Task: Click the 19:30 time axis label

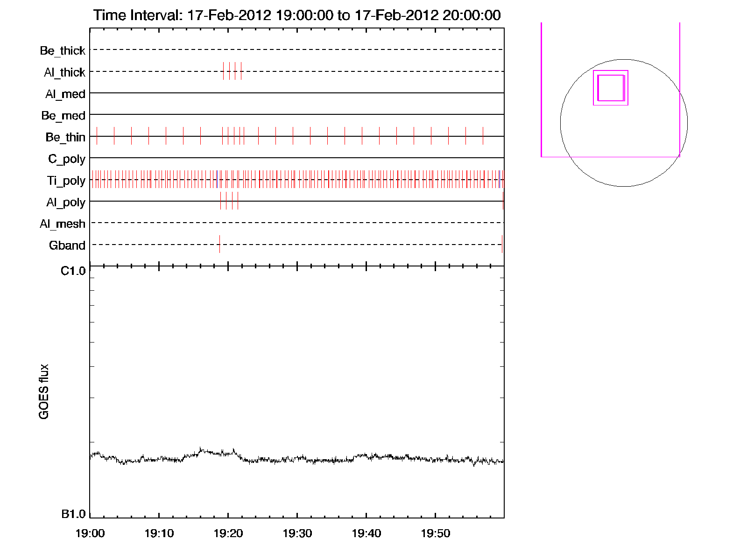Action: click(x=297, y=533)
